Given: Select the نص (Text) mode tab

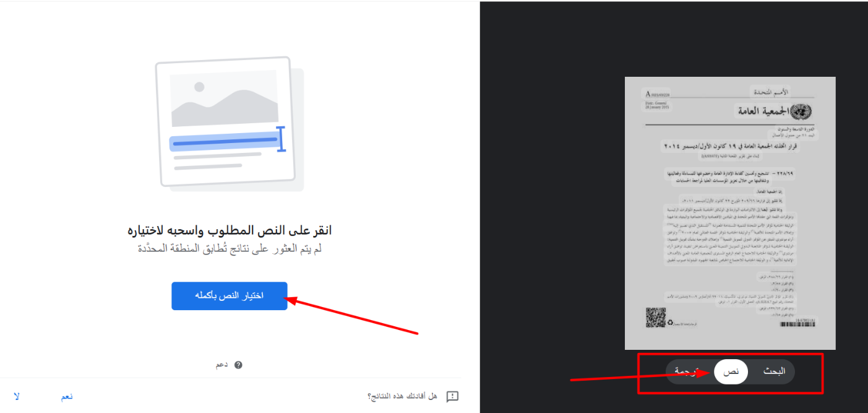Looking at the screenshot, I should pos(731,372).
